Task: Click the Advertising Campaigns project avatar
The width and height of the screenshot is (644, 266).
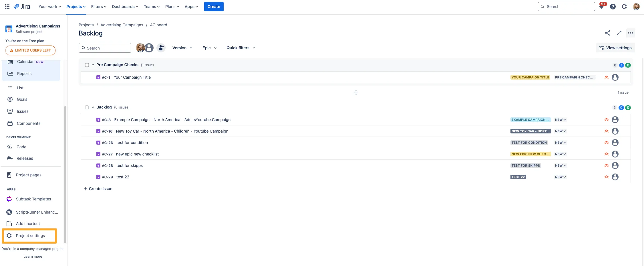Action: click(9, 29)
